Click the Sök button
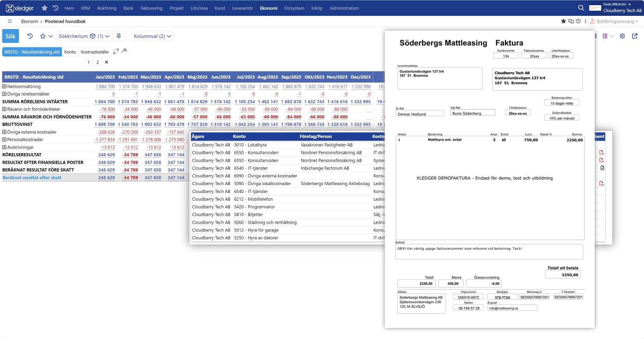644x339 pixels. [x=10, y=36]
